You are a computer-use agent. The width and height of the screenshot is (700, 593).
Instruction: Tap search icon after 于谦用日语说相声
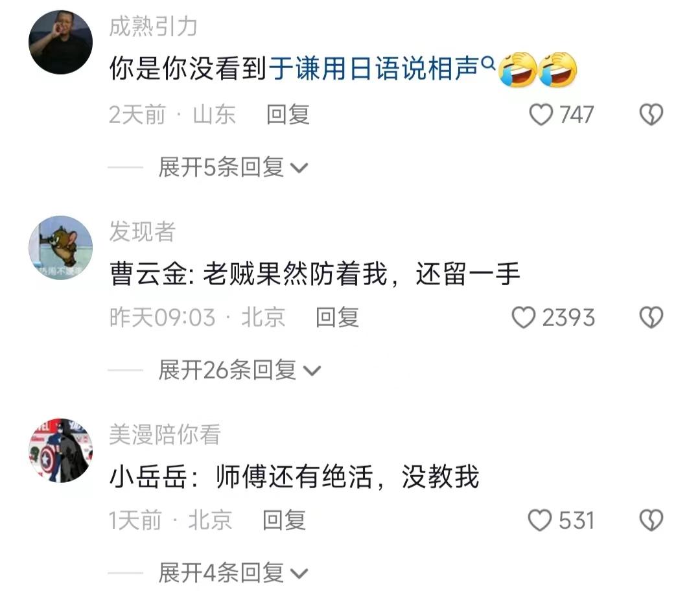[489, 62]
